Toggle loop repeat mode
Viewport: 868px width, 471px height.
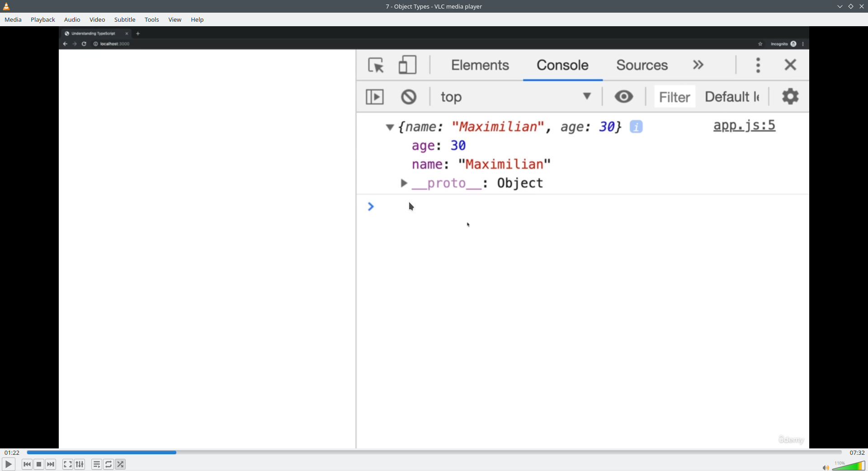109,464
